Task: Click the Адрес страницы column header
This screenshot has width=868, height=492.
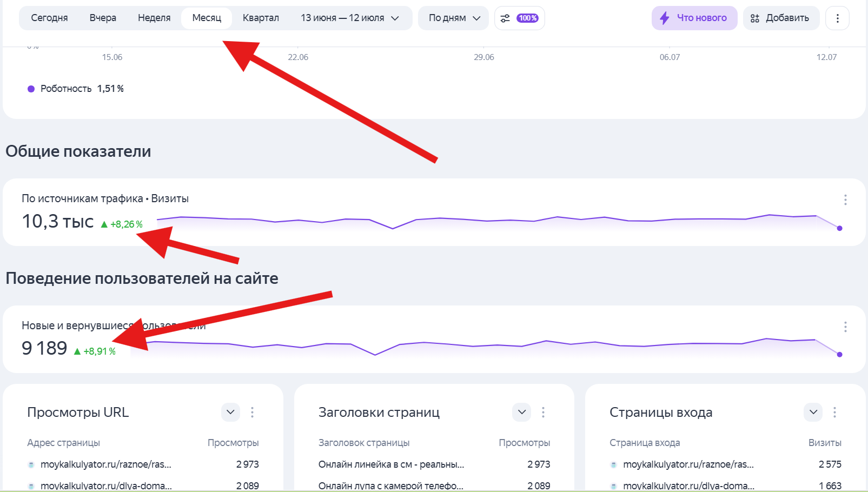Action: 64,443
